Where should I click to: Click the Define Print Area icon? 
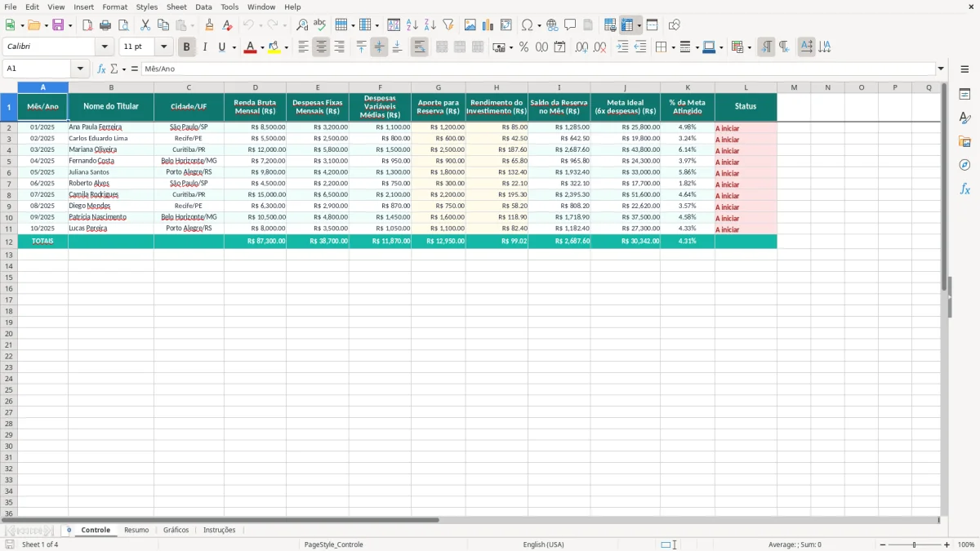610,25
